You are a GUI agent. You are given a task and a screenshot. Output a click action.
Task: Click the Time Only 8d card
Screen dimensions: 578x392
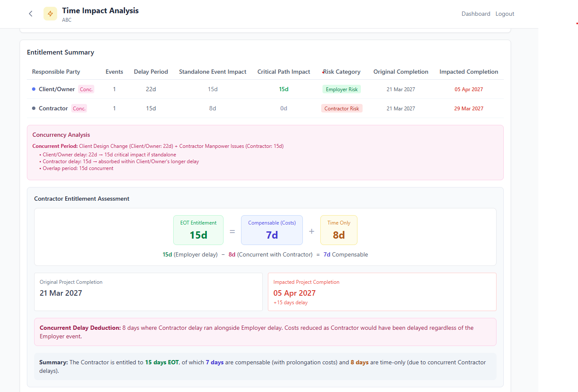[x=339, y=230]
